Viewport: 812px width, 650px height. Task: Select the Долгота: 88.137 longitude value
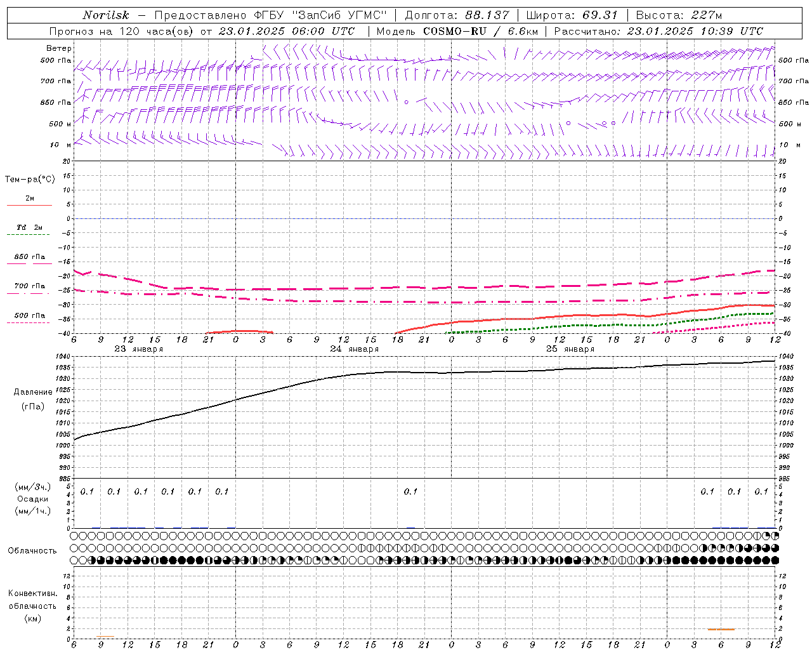point(457,15)
